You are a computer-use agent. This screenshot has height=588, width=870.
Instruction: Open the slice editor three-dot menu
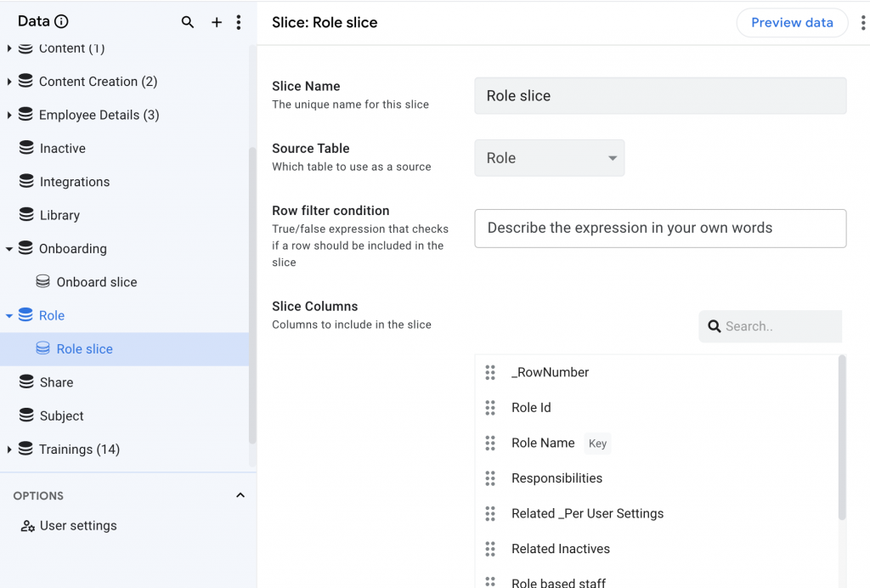pyautogui.click(x=863, y=23)
